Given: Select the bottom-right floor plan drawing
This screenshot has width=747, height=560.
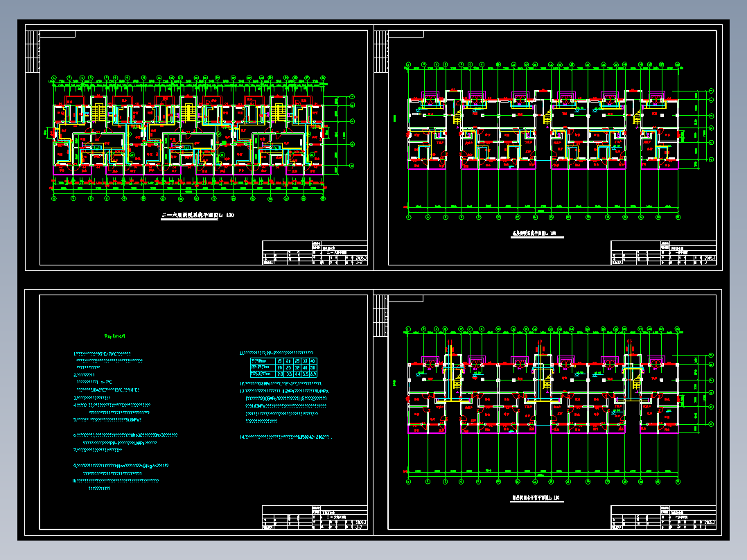Looking at the screenshot, I should pyautogui.click(x=557, y=405).
